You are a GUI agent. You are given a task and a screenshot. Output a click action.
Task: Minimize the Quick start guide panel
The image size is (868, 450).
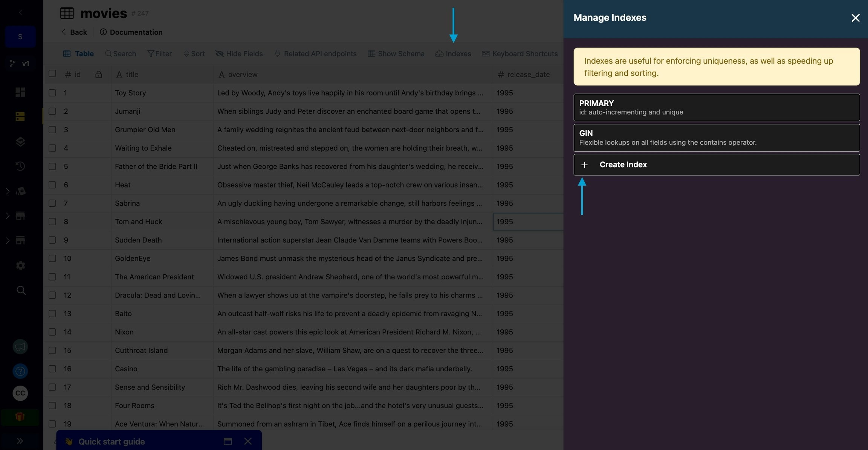(228, 441)
